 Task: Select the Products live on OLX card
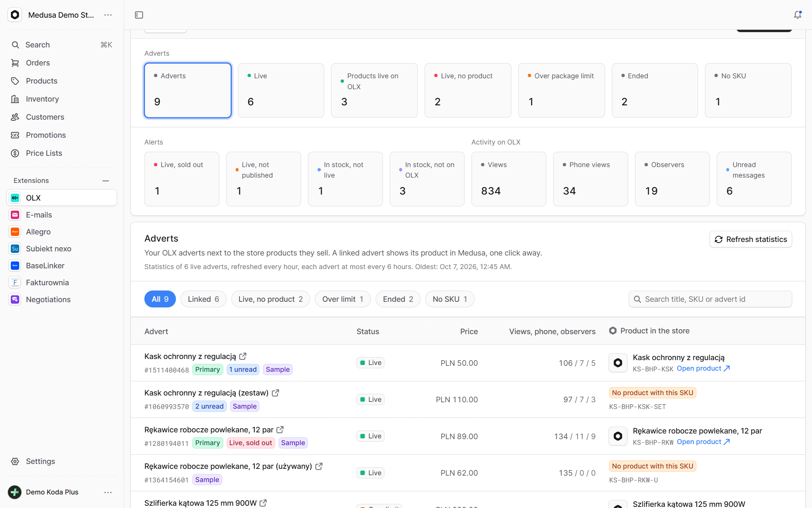point(374,90)
